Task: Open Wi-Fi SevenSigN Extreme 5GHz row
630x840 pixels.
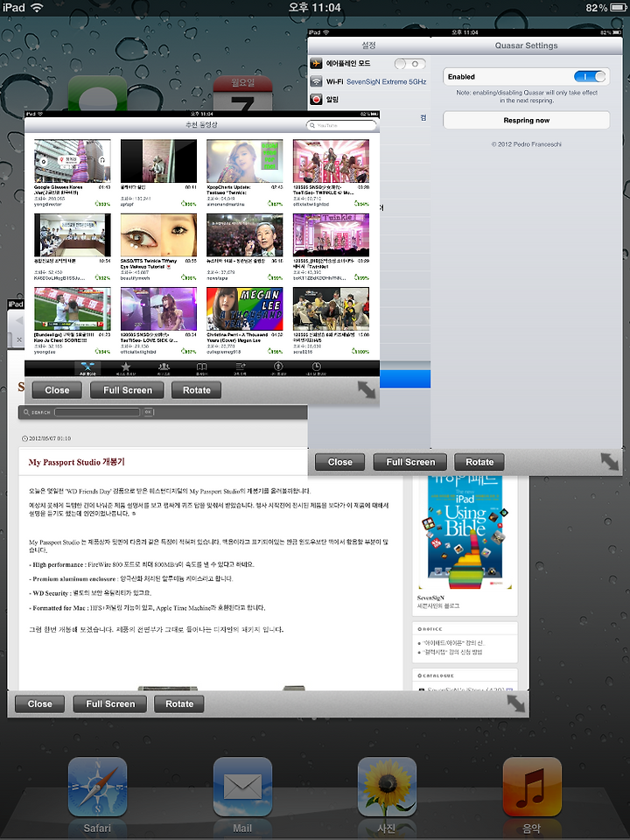Action: (x=369, y=81)
